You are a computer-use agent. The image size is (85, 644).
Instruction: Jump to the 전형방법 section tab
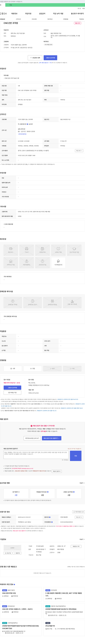click(x=66, y=19)
